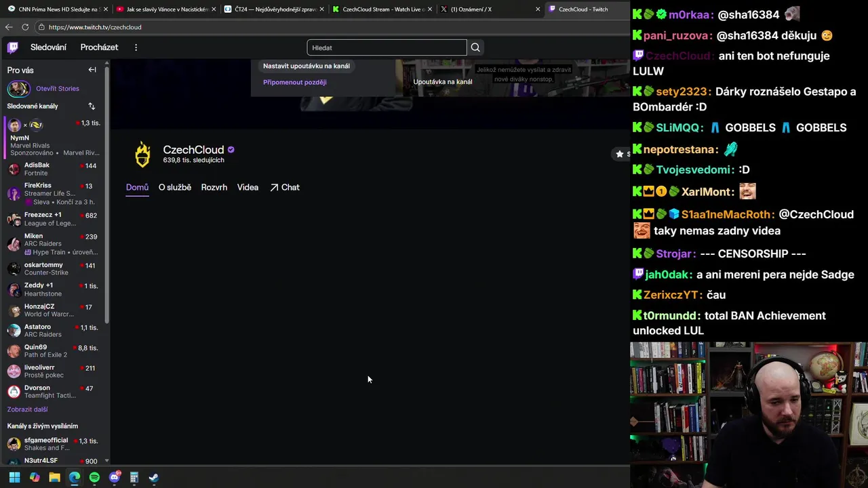The width and height of the screenshot is (868, 488).
Task: Open Zeddy +1 Hearthstone channel
Action: tap(54, 289)
